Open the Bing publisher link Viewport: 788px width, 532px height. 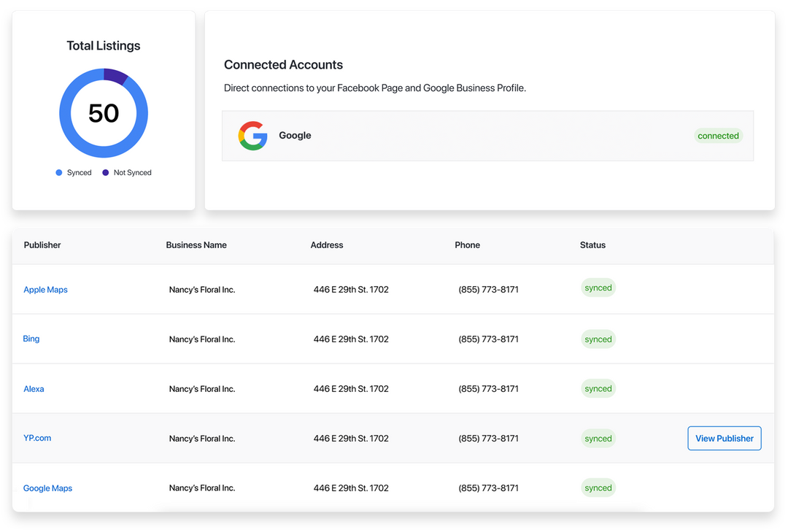[x=31, y=339]
